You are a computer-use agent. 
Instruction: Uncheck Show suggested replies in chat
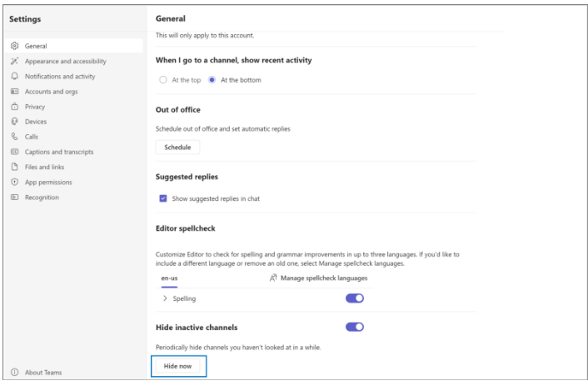163,198
